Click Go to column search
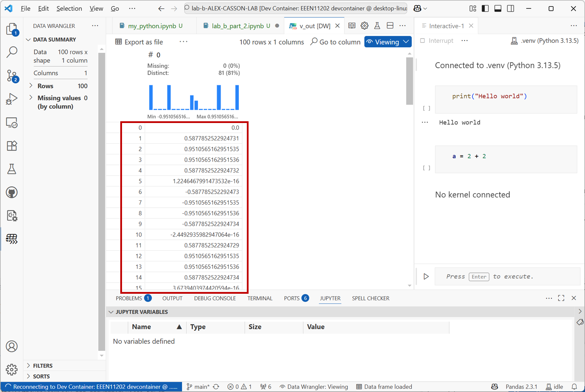The image size is (585, 392). pos(335,42)
